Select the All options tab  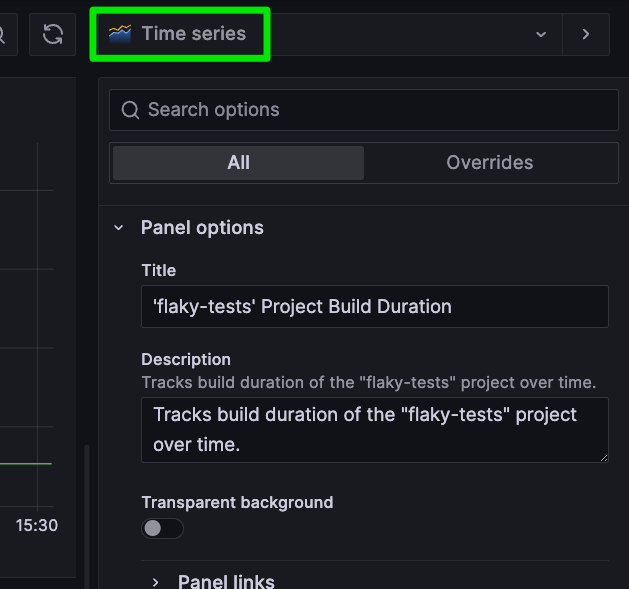tap(238, 163)
